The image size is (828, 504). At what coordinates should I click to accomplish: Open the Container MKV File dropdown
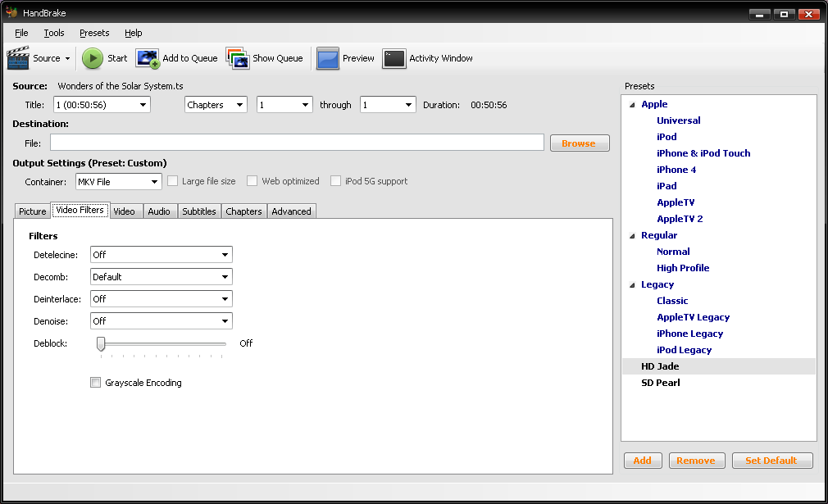(118, 182)
